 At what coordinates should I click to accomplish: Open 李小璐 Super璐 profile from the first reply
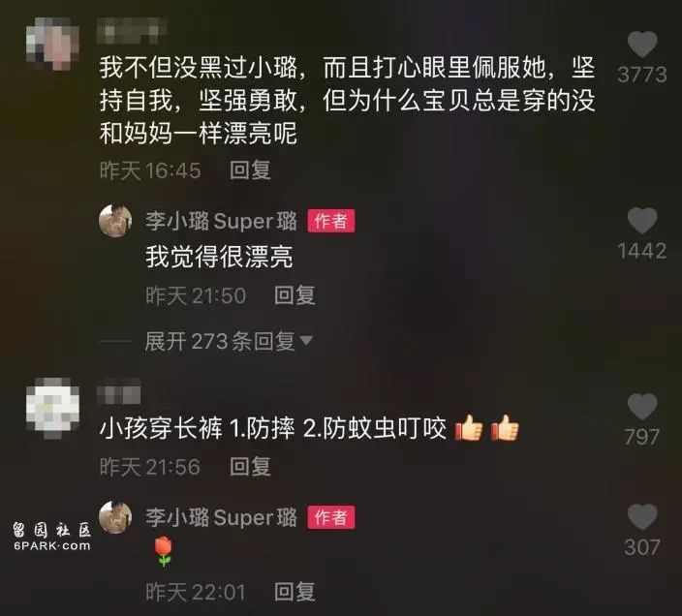221,221
